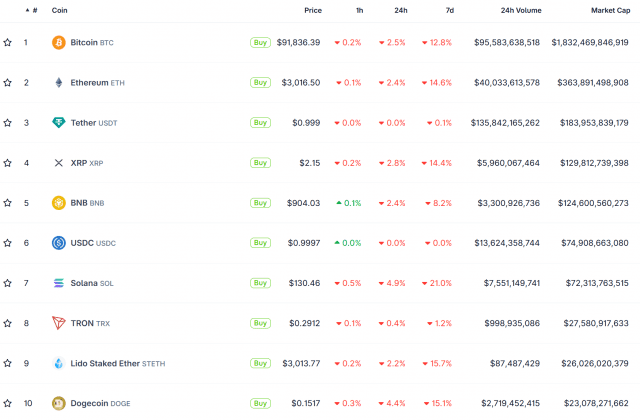Click the Dogecoin logo icon
Viewport: 640px width, 420px height.
58,403
